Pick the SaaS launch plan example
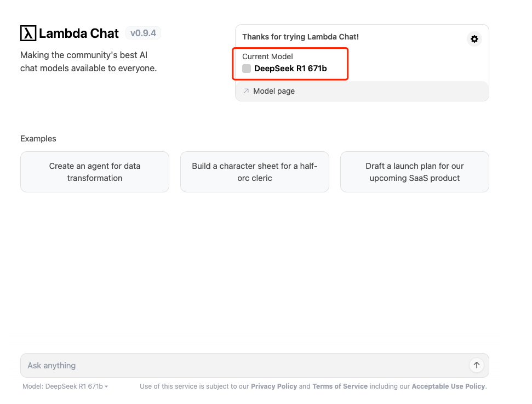The width and height of the screenshot is (532, 404). 415,172
